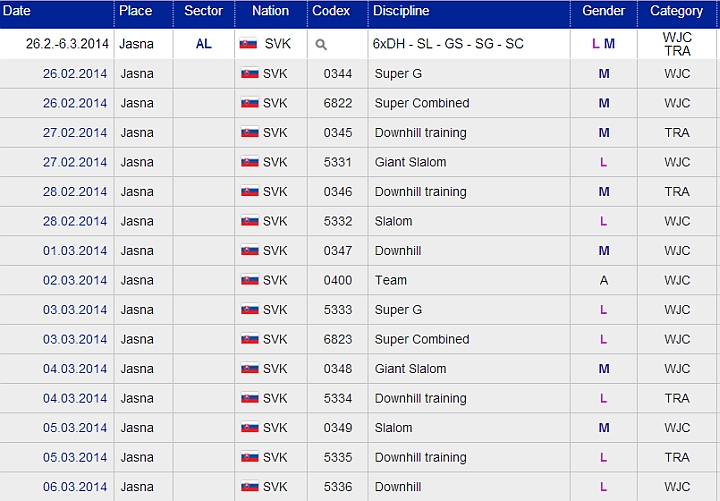The height and width of the screenshot is (501, 720).
Task: Click the gender 'A' in the Team row
Action: (604, 280)
